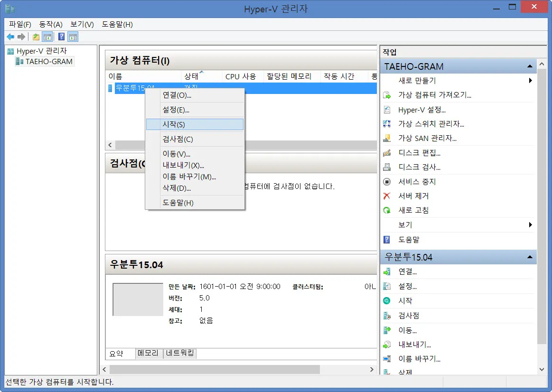Image resolution: width=552 pixels, height=392 pixels.
Task: Choose 도움말(H) in the context menu
Action: pos(195,203)
